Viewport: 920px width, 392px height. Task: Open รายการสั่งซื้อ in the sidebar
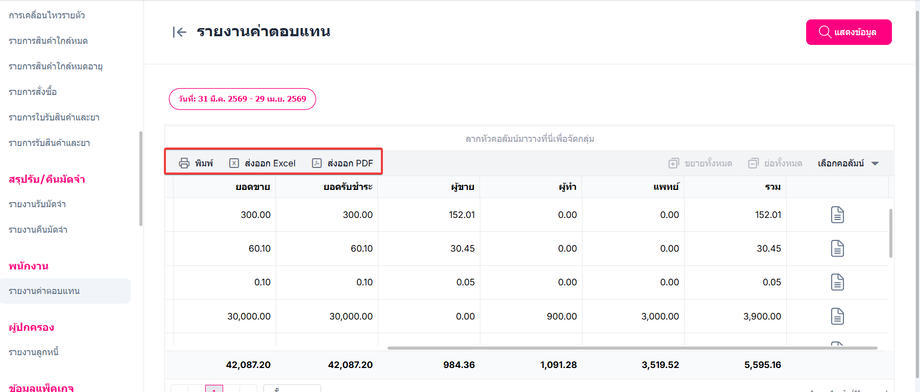pos(33,92)
